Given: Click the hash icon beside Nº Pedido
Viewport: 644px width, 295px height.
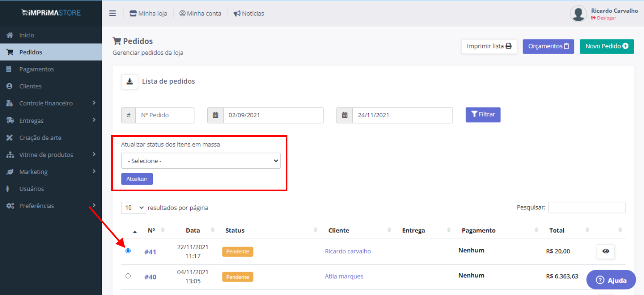Looking at the screenshot, I should click(x=129, y=115).
